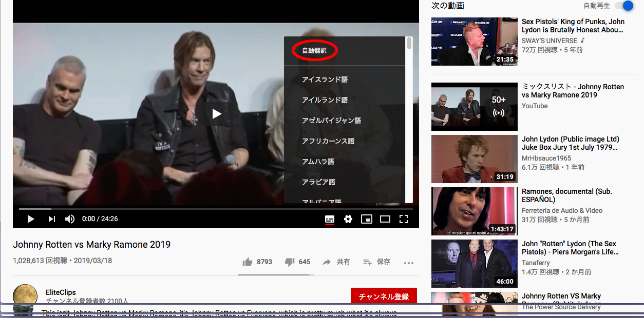Open Piers Morgan's Life video thumbnail

point(475,264)
